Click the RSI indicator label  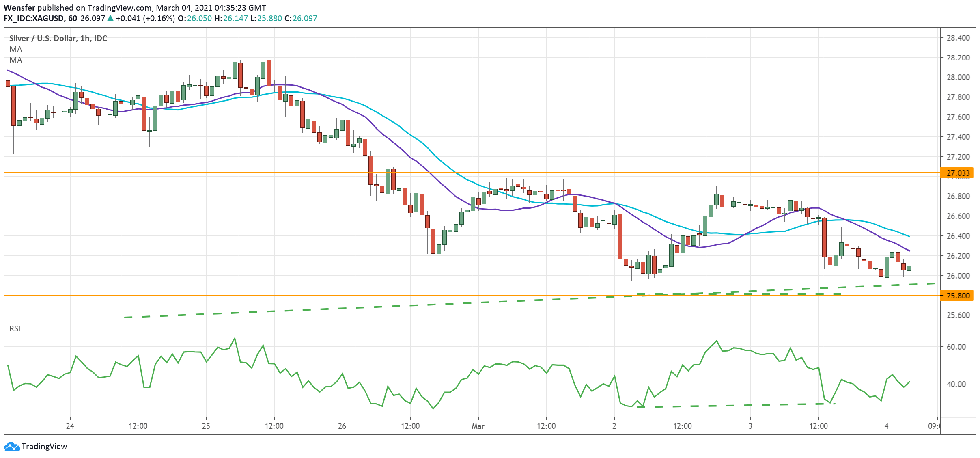point(15,328)
